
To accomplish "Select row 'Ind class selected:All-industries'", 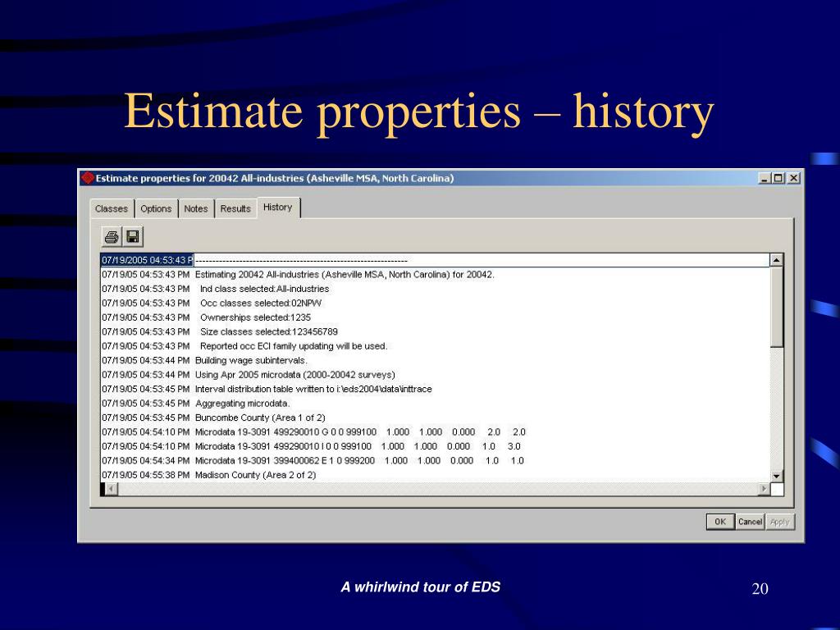I will (435, 289).
